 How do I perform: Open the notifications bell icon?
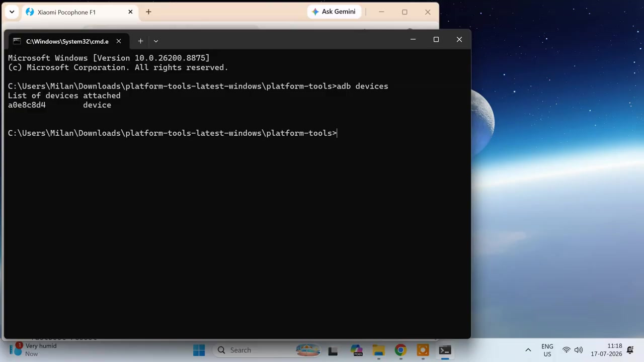[630, 350]
